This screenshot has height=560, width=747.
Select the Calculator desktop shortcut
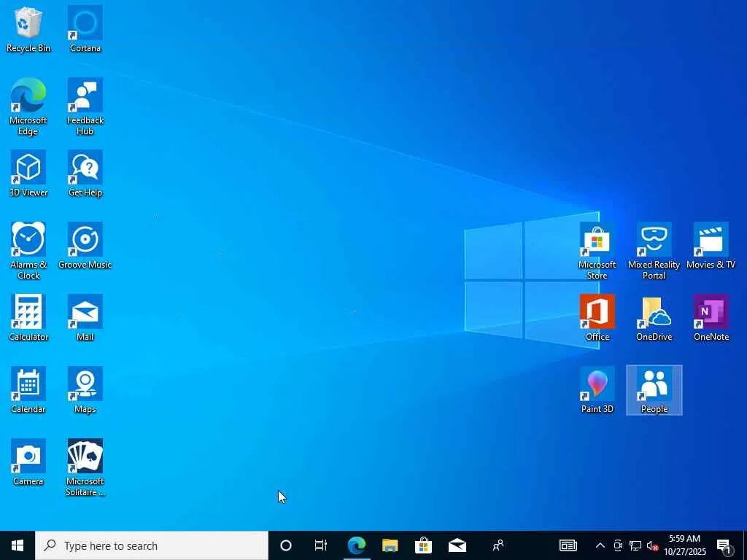[28, 318]
